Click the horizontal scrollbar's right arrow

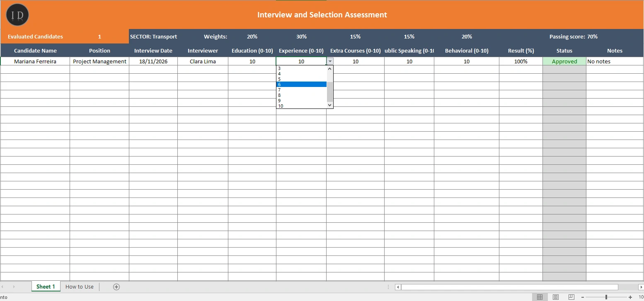641,287
